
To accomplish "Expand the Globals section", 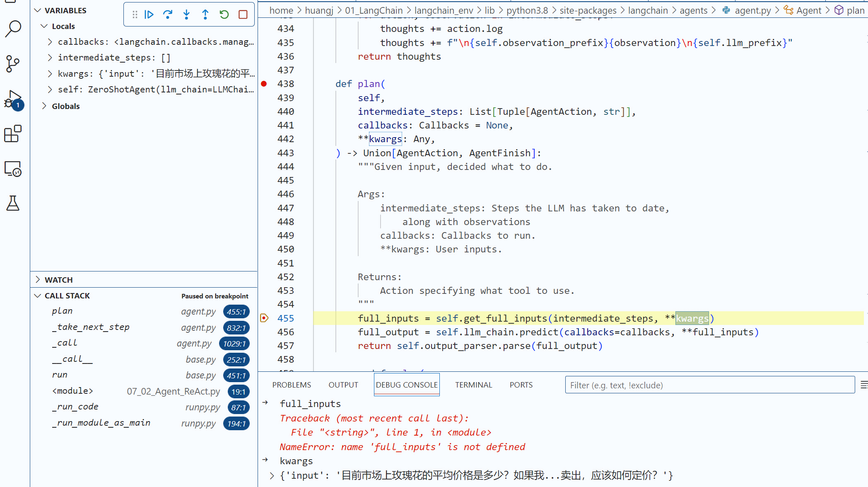I will pos(44,106).
